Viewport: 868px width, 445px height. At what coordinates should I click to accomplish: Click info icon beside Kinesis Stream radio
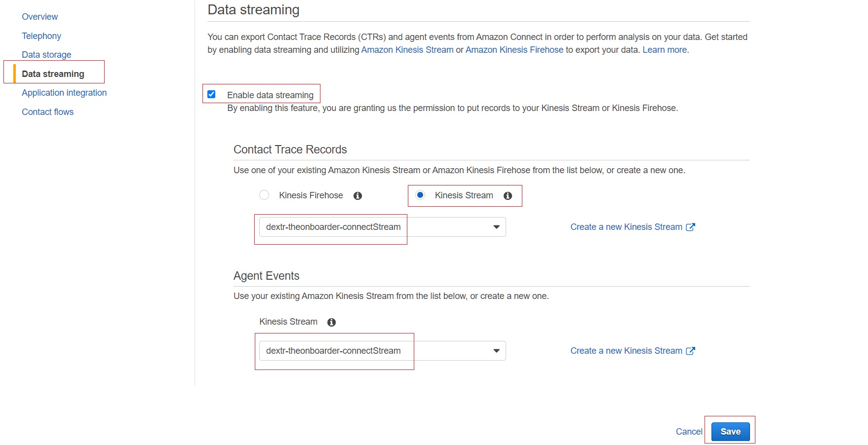[508, 196]
